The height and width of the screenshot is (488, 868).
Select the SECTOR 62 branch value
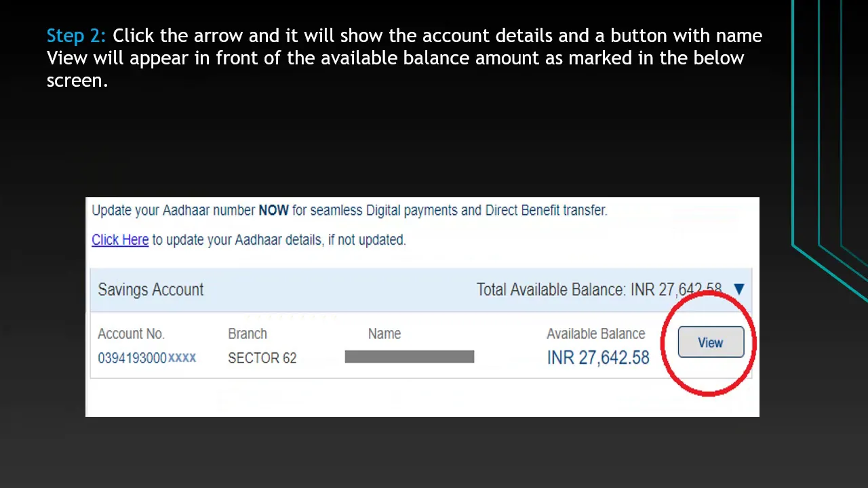(262, 358)
